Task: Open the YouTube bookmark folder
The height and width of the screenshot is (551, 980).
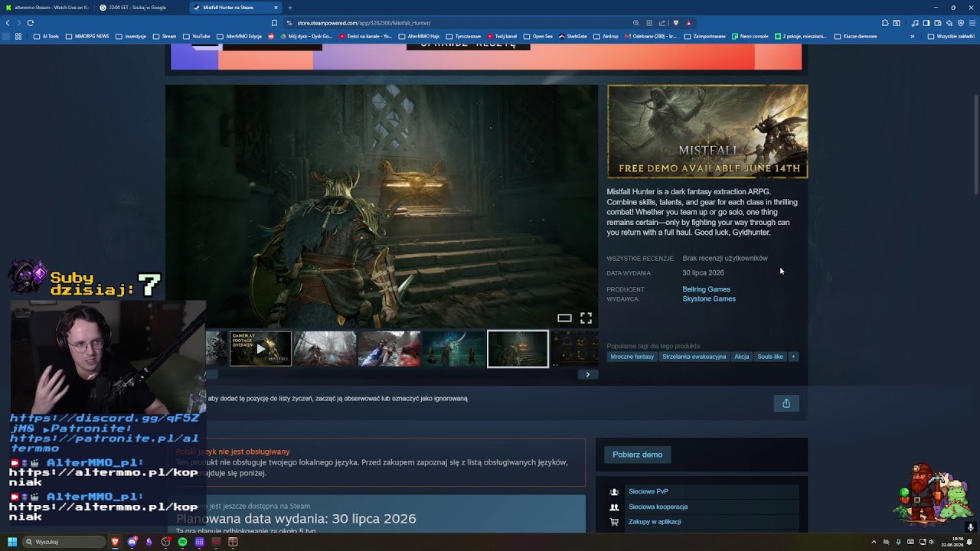Action: 196,36
